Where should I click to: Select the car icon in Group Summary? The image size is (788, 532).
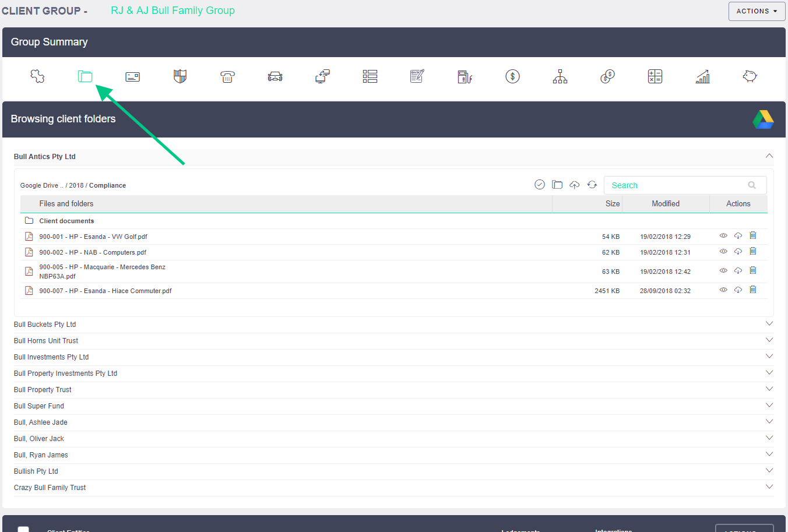coord(275,76)
